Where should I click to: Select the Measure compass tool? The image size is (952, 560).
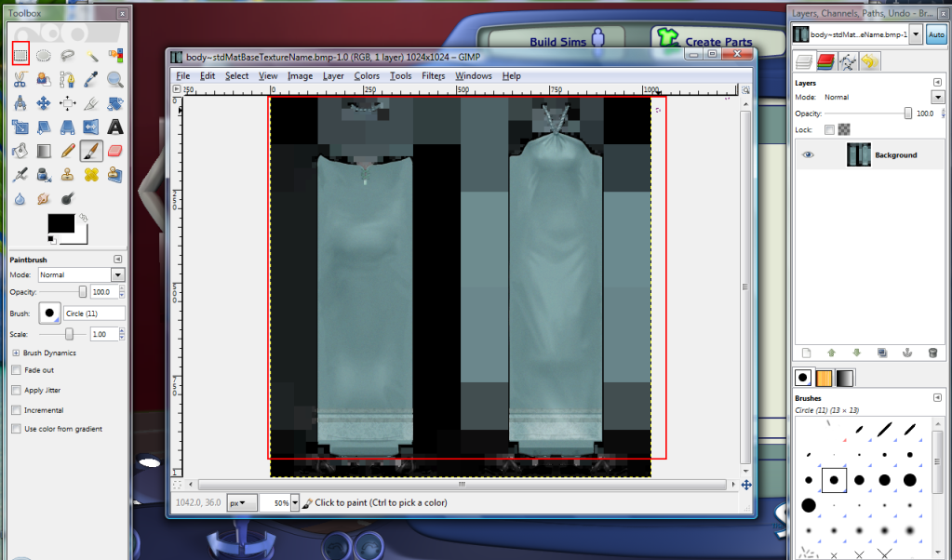pyautogui.click(x=20, y=103)
